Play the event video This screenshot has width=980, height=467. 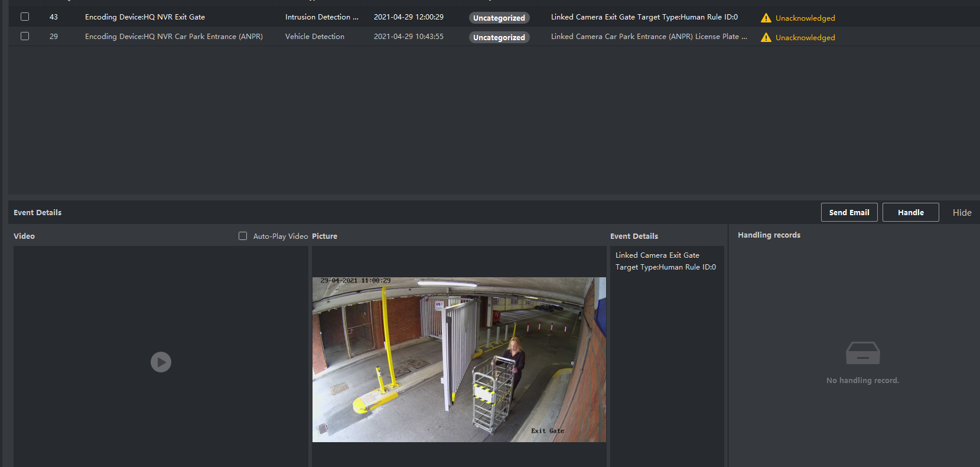(x=161, y=362)
